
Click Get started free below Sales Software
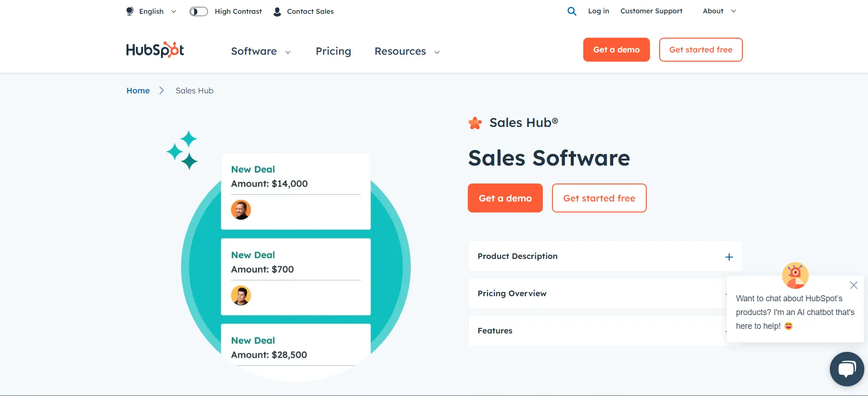point(599,198)
